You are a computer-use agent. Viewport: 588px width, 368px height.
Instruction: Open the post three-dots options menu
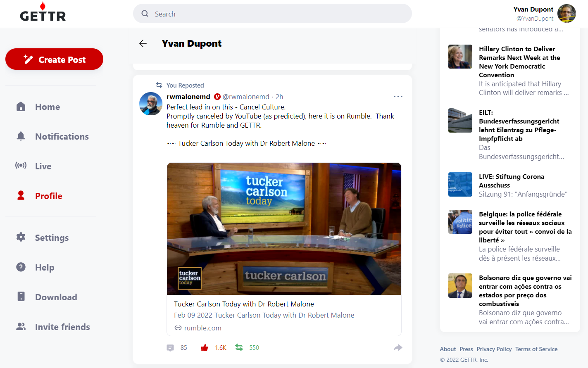[398, 96]
